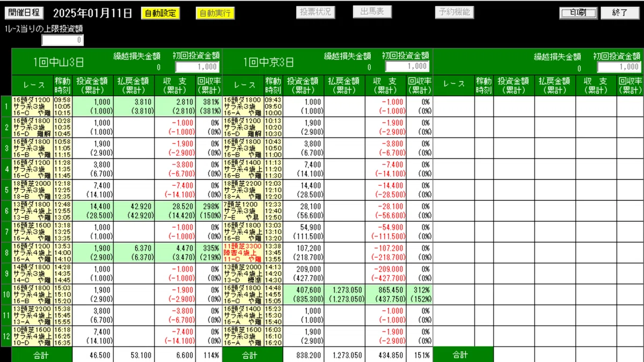Image resolution: width=644 pixels, height=362 pixels.
Task: Click the 1回中山3日 venue header
Action: (58, 62)
